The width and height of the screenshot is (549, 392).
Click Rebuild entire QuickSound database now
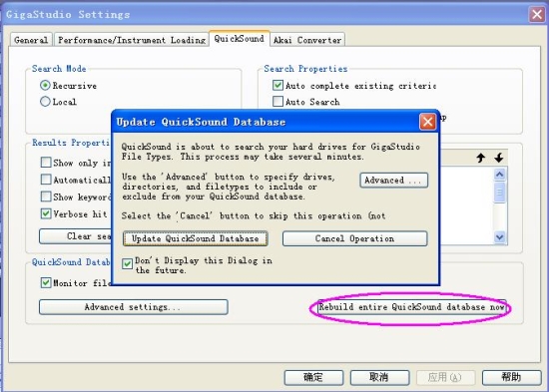tap(411, 307)
